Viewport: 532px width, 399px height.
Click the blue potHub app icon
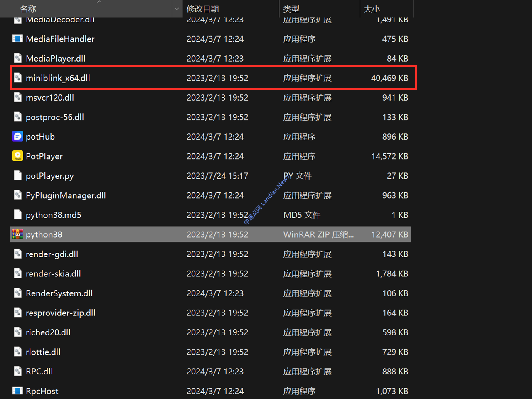click(17, 136)
